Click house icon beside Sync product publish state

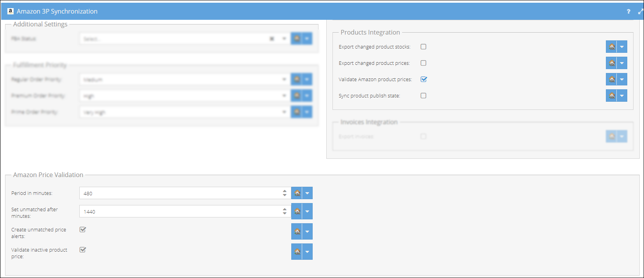pos(612,96)
